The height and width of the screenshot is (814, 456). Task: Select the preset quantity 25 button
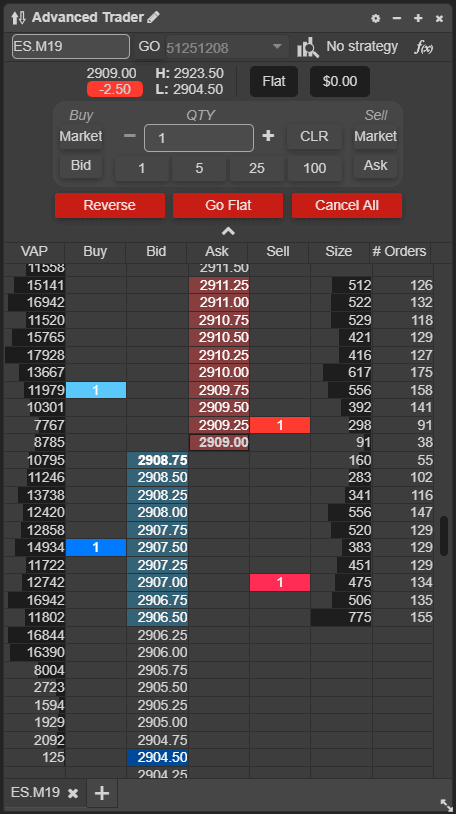[257, 168]
